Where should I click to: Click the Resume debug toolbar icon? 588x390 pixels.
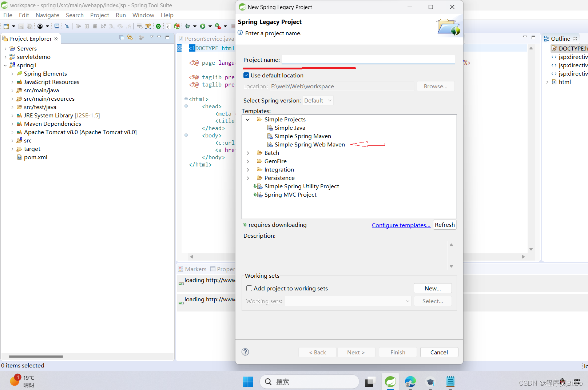(x=78, y=26)
